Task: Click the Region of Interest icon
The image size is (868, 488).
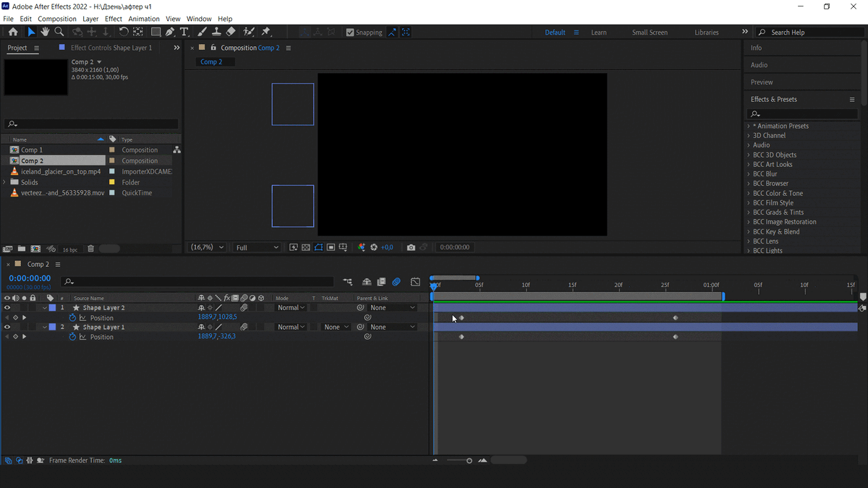Action: point(331,247)
